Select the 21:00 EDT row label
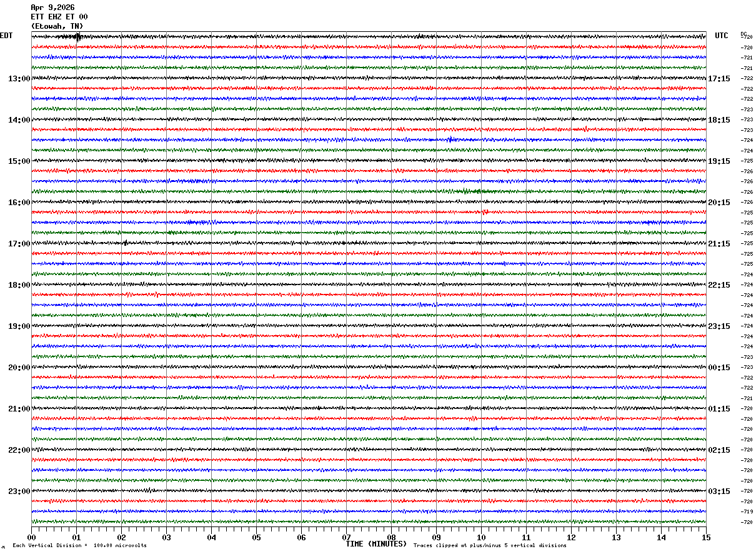The height and width of the screenshot is (554, 756). (19, 409)
